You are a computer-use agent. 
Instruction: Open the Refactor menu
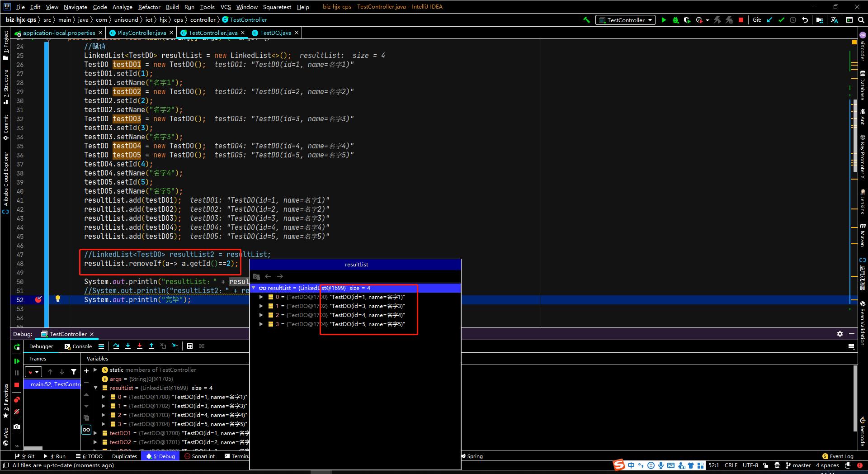click(x=149, y=7)
